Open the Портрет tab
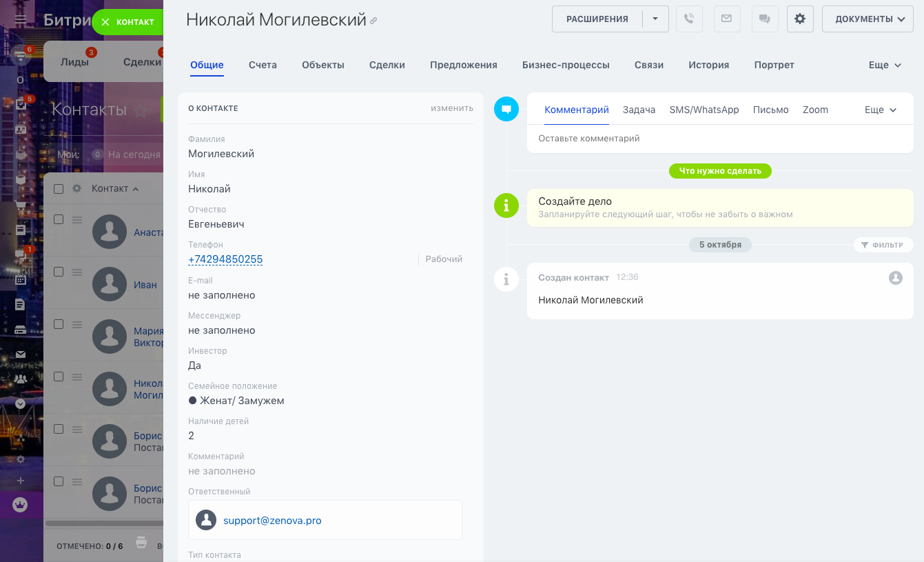 (774, 65)
